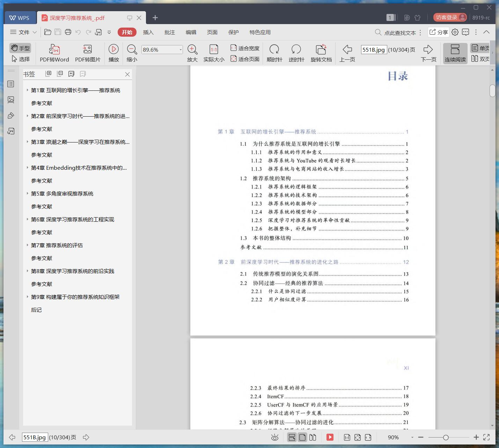Open thumbnails panel in left sidebar

(x=11, y=100)
